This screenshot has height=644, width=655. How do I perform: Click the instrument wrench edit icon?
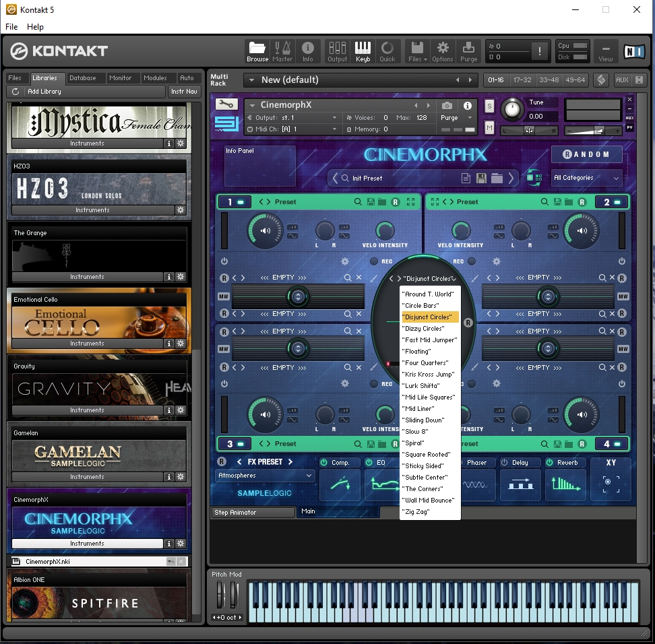pyautogui.click(x=226, y=104)
